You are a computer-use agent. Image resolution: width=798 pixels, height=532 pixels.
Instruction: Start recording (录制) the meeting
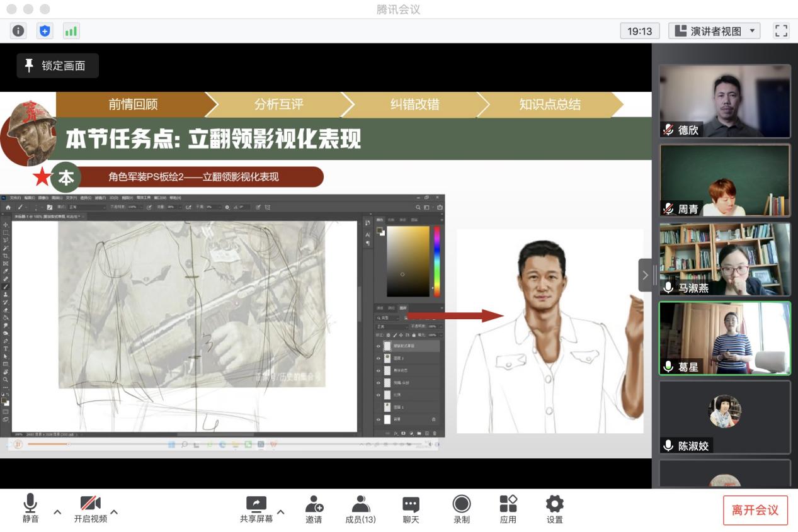462,509
